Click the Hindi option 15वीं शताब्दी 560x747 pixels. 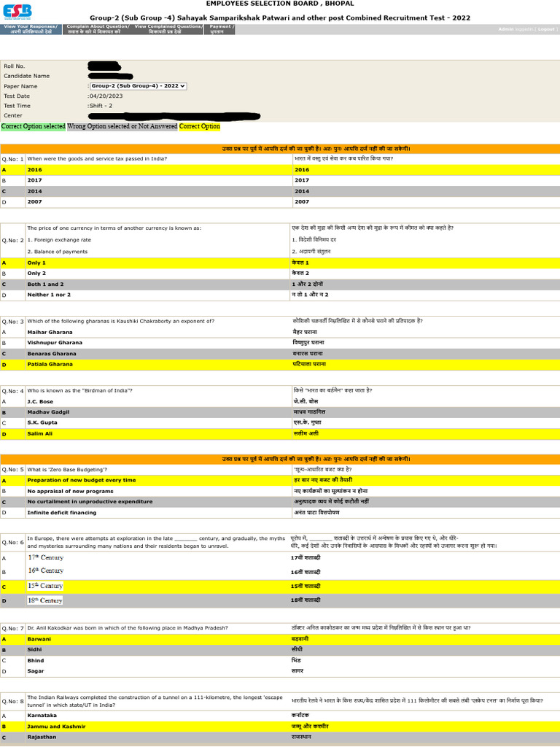306,587
